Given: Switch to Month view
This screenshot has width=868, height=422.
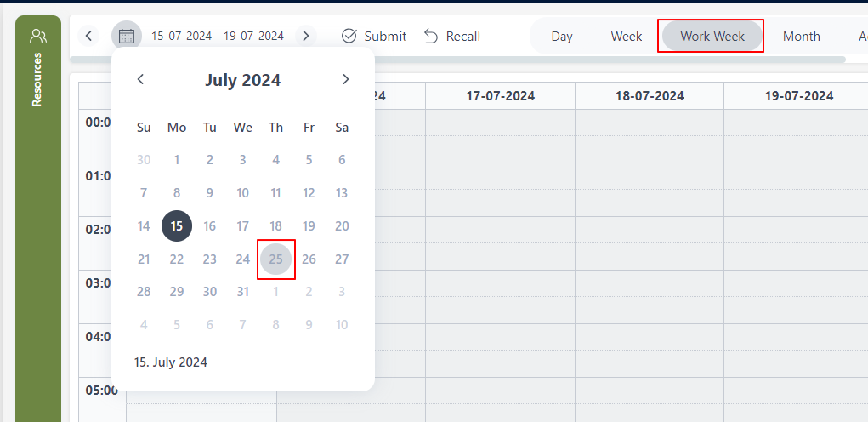Looking at the screenshot, I should click(802, 37).
